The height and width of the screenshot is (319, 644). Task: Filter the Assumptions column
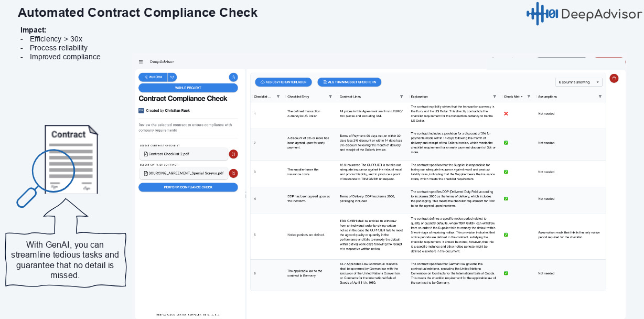pyautogui.click(x=600, y=97)
